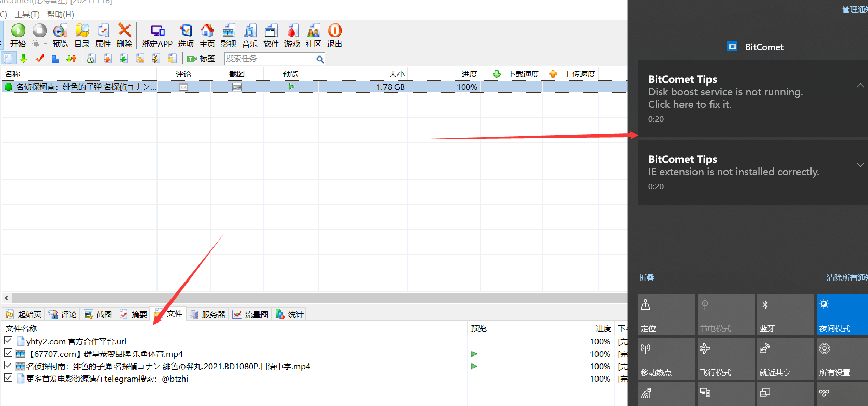Toggle the 蓝牙 (Bluetooth) quick action
This screenshot has width=868, height=406.
click(786, 315)
